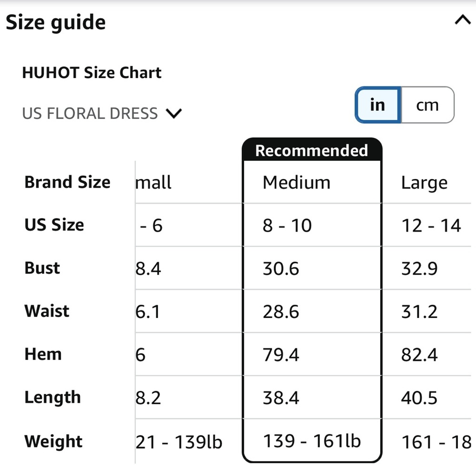Click the Medium length value 38.4

281,397
